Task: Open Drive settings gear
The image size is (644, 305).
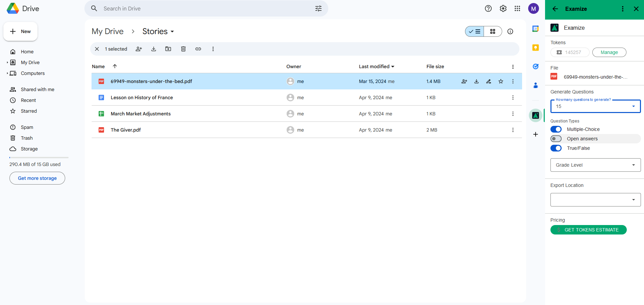Action: (x=503, y=8)
